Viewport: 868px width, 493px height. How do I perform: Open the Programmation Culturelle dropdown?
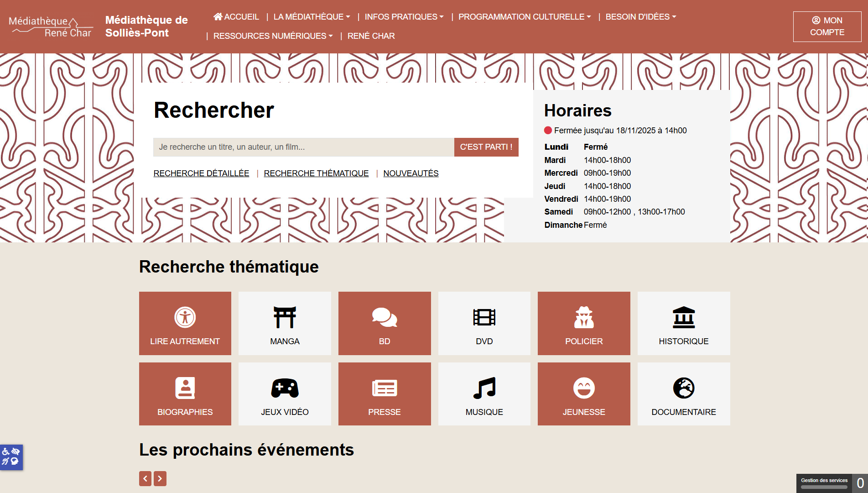(x=524, y=17)
